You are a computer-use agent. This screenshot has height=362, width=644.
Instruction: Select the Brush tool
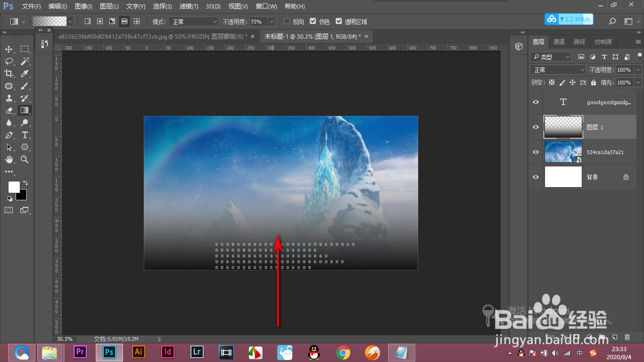pyautogui.click(x=25, y=86)
